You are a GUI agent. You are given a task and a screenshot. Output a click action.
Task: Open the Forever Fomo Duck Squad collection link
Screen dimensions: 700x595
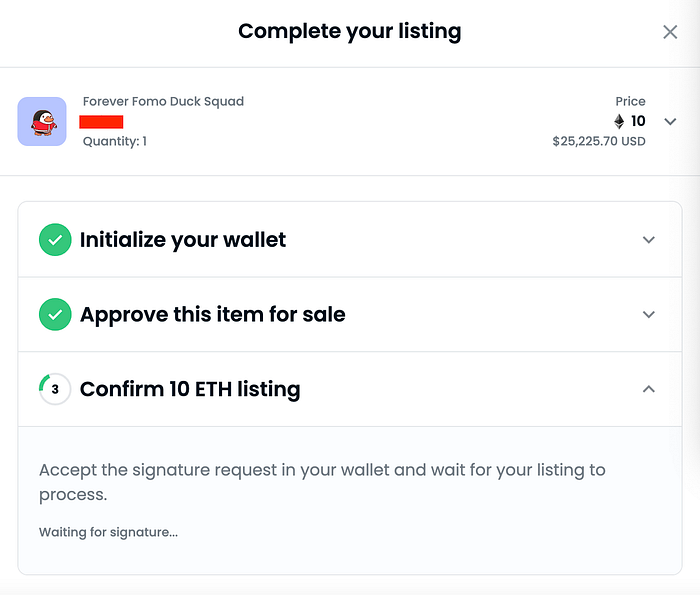(163, 101)
